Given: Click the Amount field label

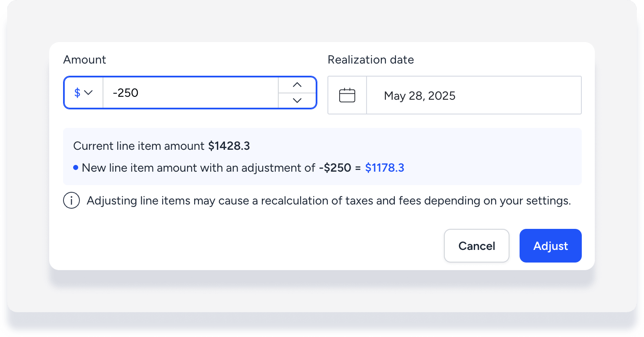Looking at the screenshot, I should tap(84, 60).
